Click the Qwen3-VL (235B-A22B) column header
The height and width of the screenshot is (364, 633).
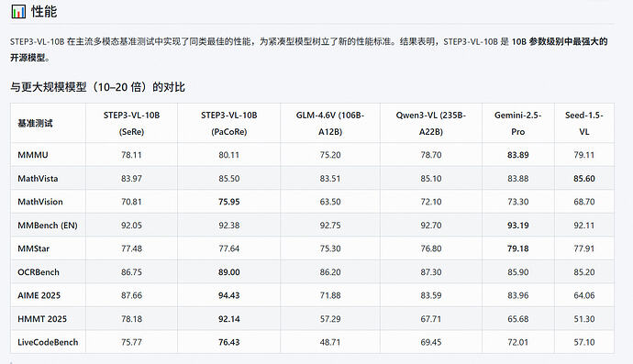tap(431, 123)
